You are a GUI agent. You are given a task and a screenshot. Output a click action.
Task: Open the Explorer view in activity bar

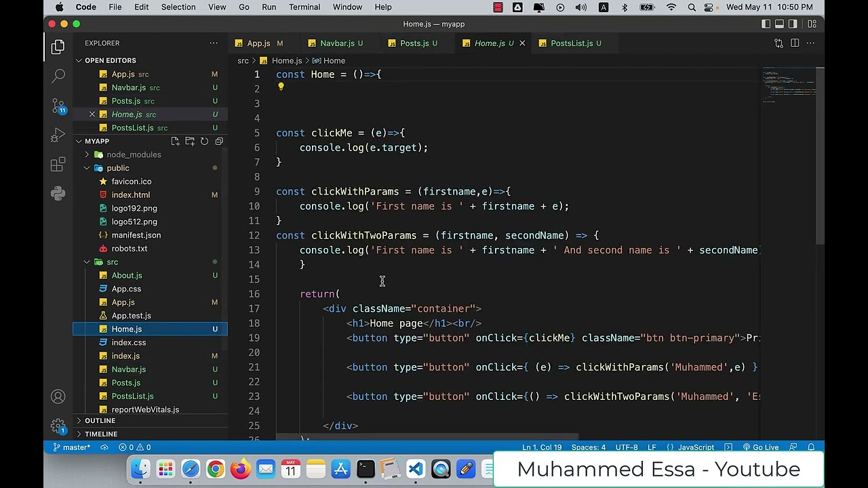click(x=58, y=46)
